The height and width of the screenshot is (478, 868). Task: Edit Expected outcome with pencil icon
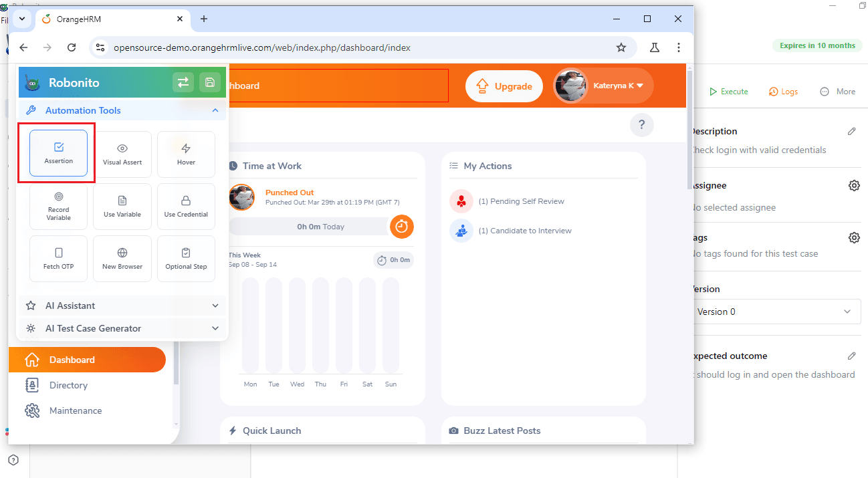851,356
